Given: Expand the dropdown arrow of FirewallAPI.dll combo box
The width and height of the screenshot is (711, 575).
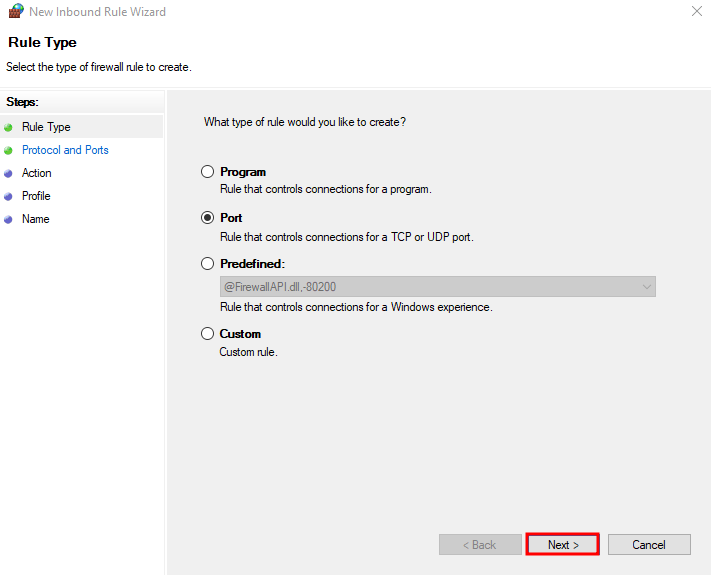Looking at the screenshot, I should click(646, 287).
